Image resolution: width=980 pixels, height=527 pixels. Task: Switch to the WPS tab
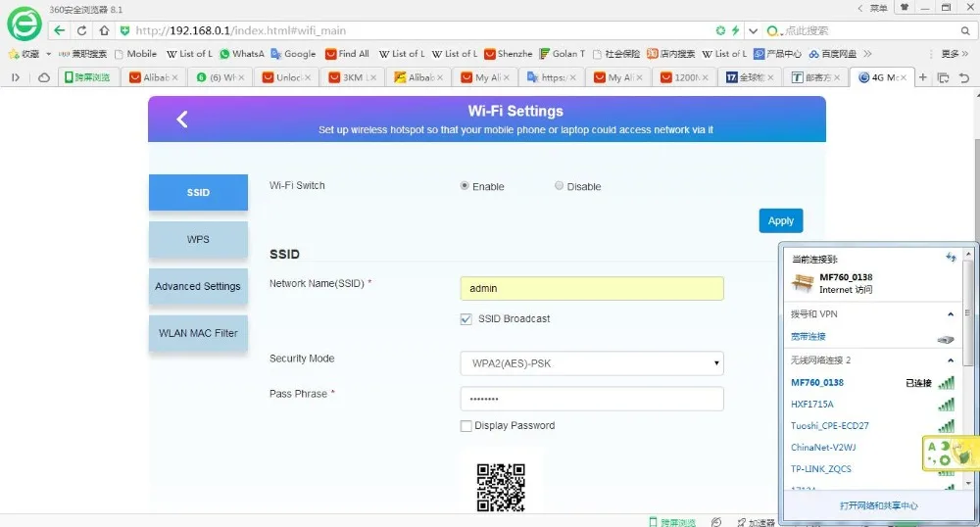pyautogui.click(x=198, y=239)
